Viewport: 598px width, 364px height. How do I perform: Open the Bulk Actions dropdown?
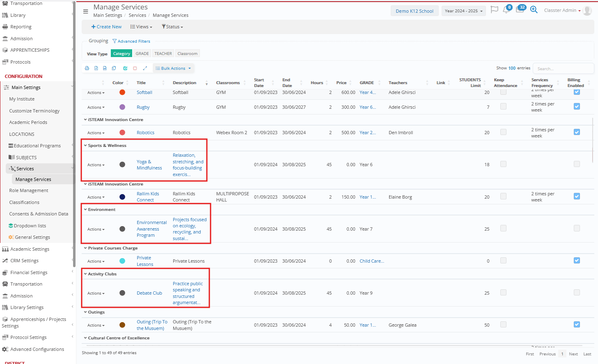click(x=173, y=69)
